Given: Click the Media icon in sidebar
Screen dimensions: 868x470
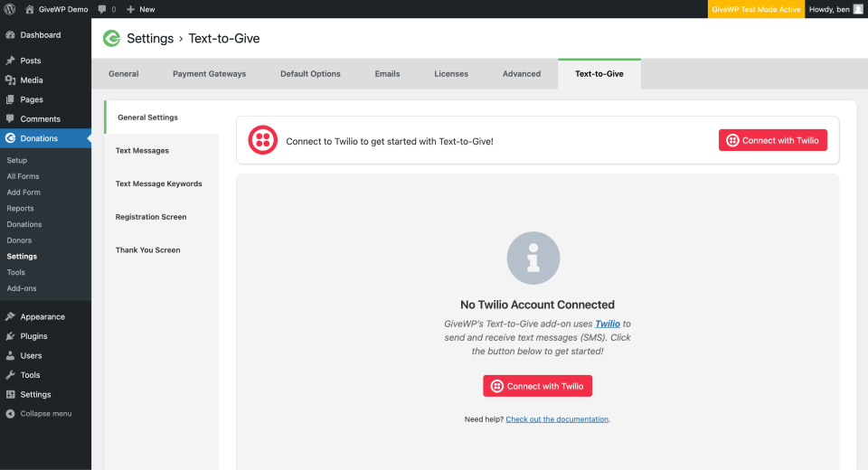Looking at the screenshot, I should 10,80.
